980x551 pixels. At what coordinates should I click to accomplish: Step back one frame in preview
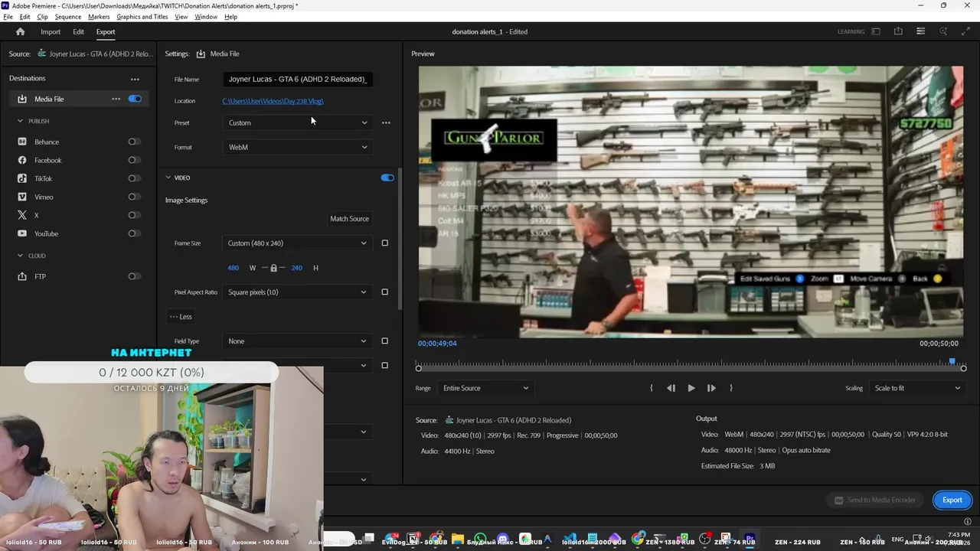[x=671, y=388]
